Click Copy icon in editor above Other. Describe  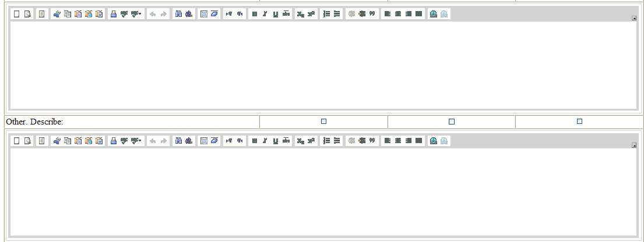[x=68, y=14]
